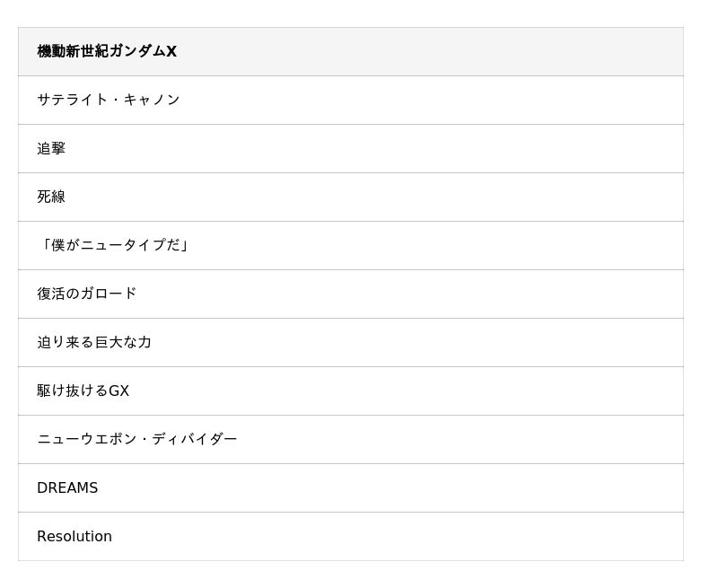Select 迫り来る巨大な力 row
718x588 pixels.
coord(94,342)
